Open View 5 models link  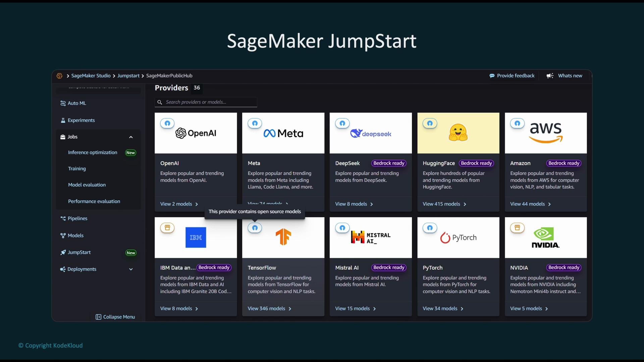point(529,309)
